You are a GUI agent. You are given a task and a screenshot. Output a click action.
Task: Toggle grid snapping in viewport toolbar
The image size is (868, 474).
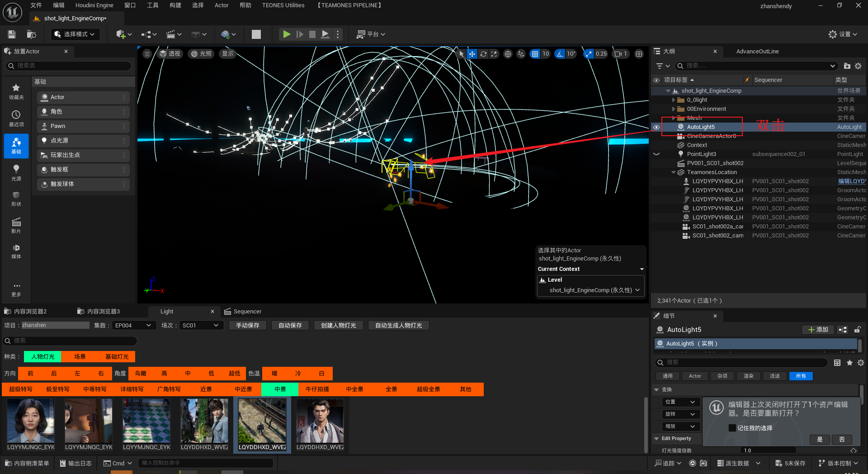[535, 54]
